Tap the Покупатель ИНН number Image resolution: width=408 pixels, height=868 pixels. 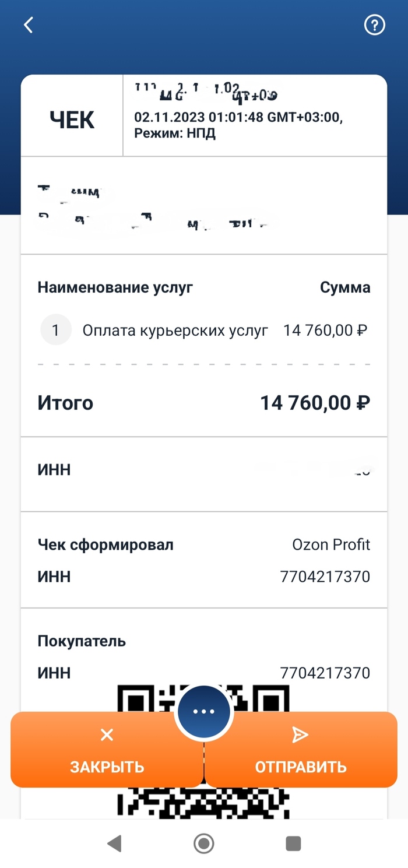pyautogui.click(x=325, y=673)
